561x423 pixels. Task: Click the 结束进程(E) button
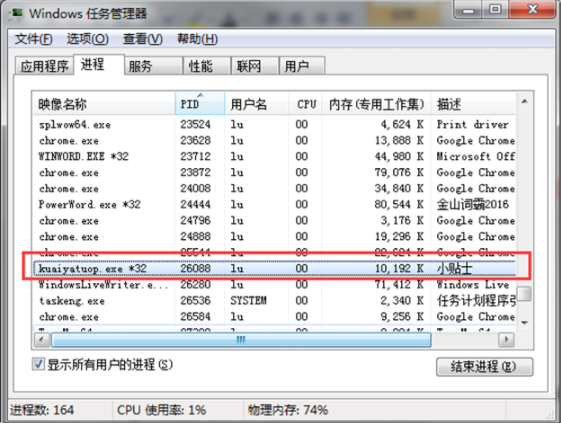pos(484,366)
